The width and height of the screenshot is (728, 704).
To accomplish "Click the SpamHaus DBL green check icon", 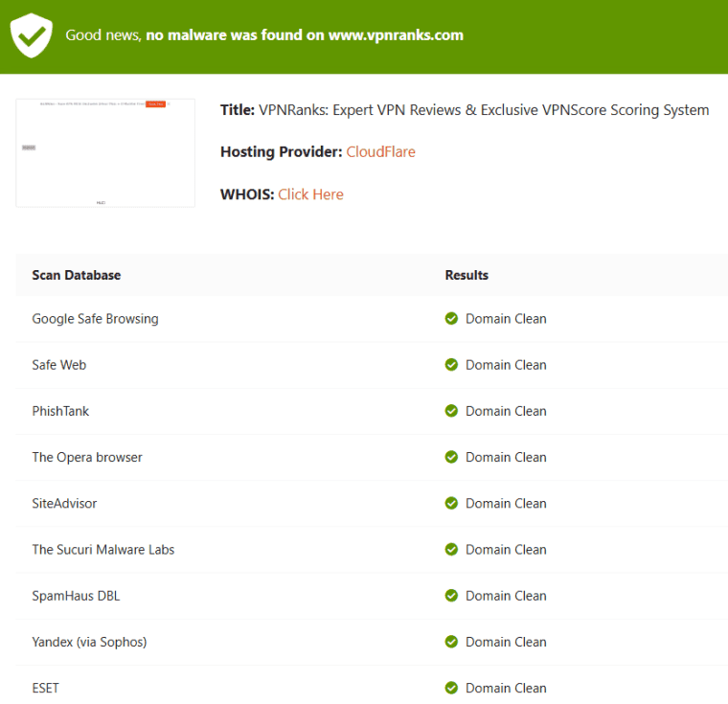I will click(x=451, y=596).
